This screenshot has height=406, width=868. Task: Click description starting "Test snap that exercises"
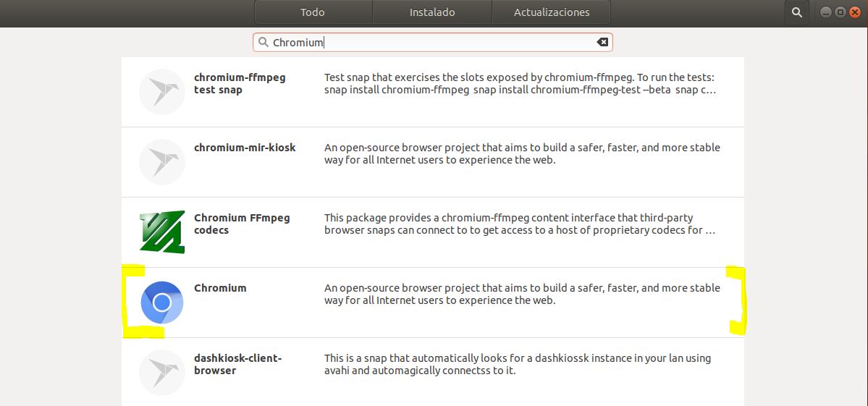point(521,83)
